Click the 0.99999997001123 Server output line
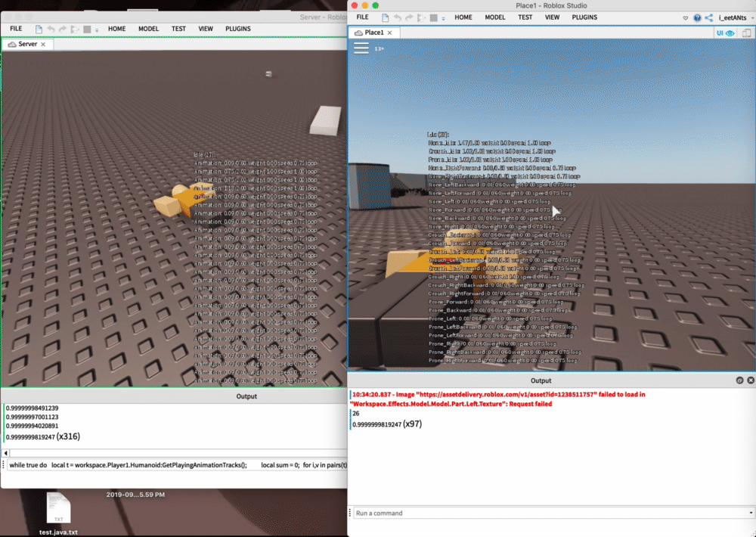 coord(32,417)
